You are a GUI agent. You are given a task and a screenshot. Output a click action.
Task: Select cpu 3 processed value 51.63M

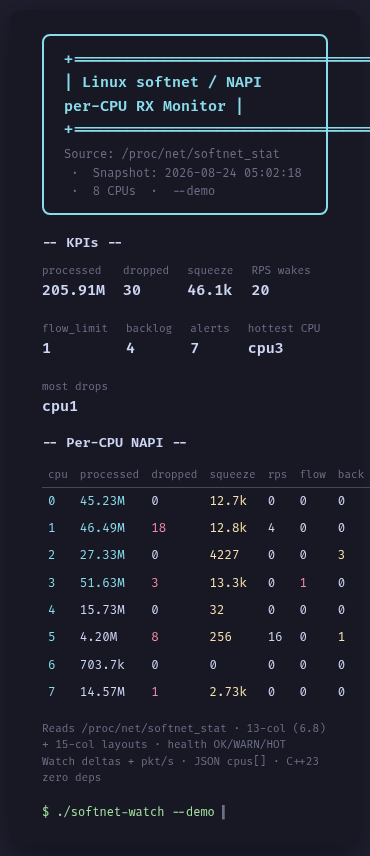[102, 582]
